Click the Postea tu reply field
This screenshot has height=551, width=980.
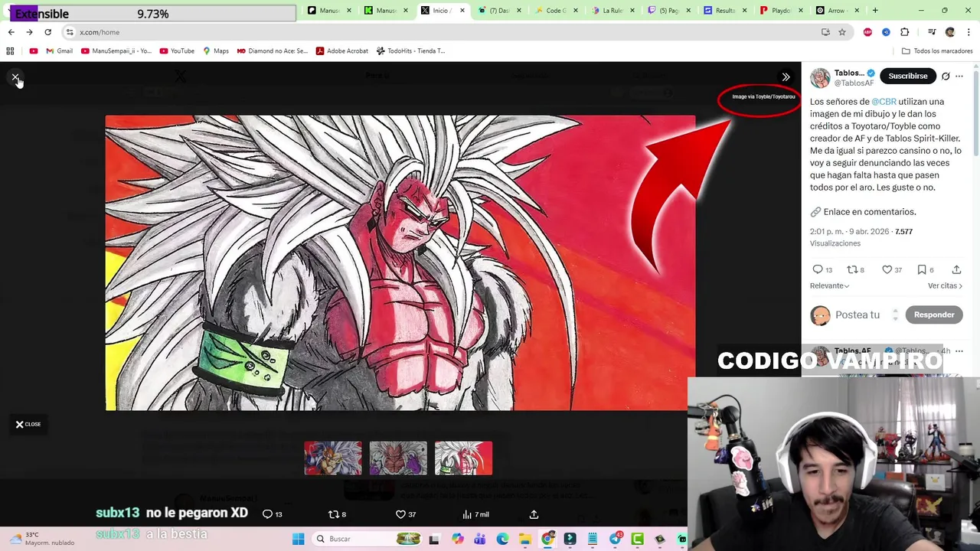[857, 315]
